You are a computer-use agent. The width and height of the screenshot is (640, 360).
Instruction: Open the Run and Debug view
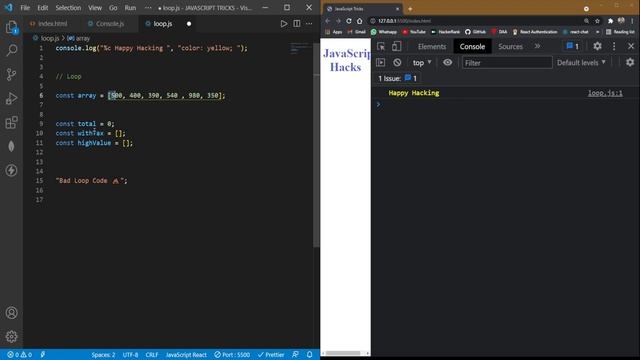[x=11, y=98]
